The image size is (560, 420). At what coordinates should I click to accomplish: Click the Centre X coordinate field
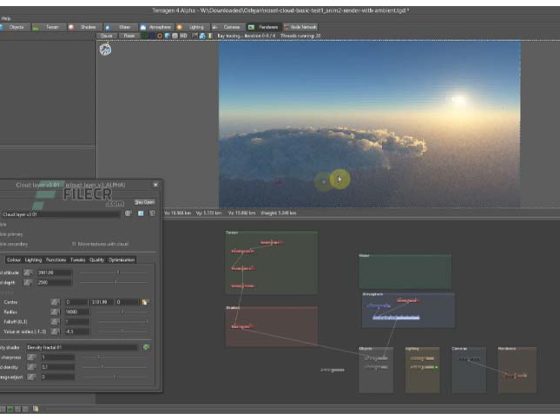(76, 302)
